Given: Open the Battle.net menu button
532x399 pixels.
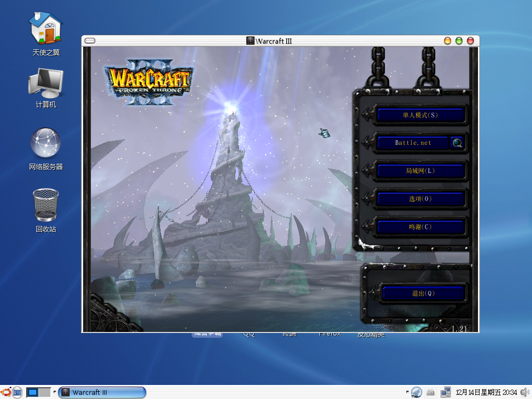Looking at the screenshot, I should (413, 143).
